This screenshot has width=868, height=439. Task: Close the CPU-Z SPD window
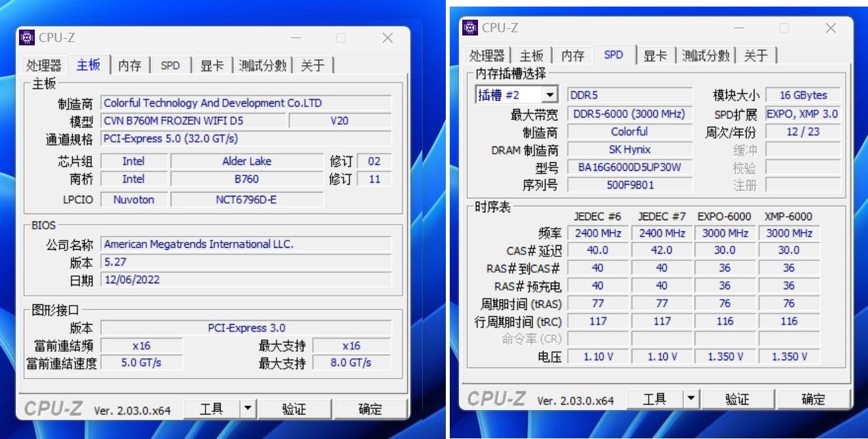[831, 28]
